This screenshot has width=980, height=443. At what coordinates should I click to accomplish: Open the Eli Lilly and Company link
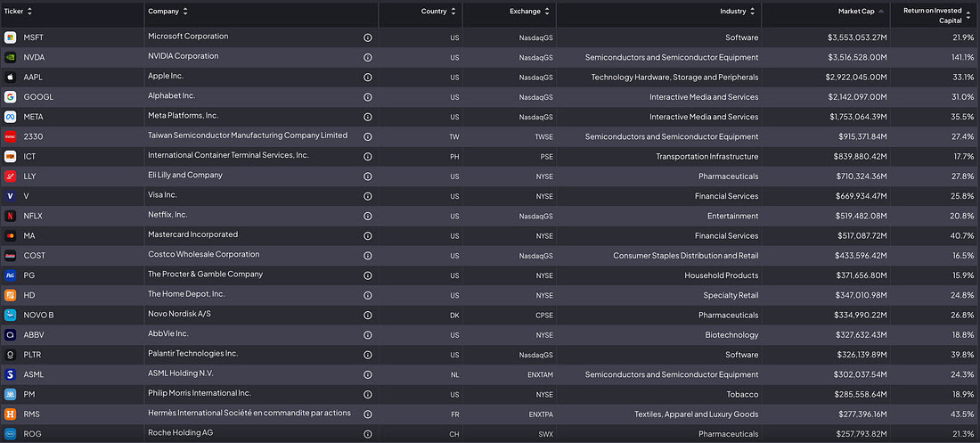tap(185, 176)
